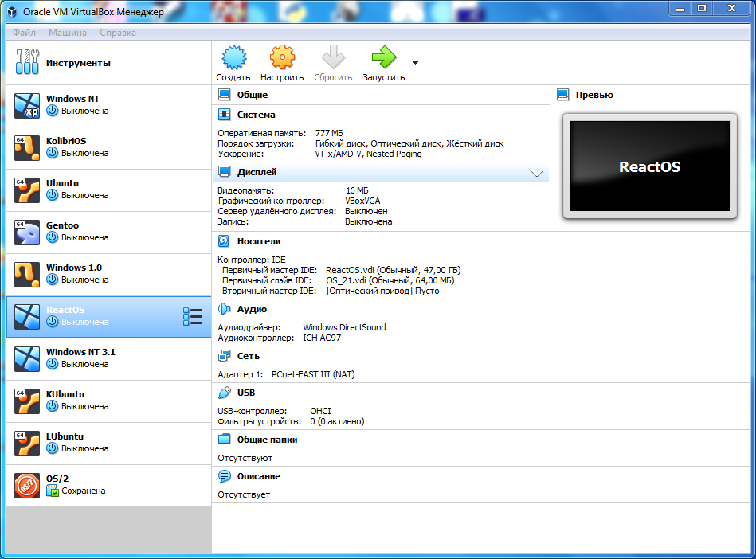
Task: Click the Сеть section network icon
Action: click(224, 356)
